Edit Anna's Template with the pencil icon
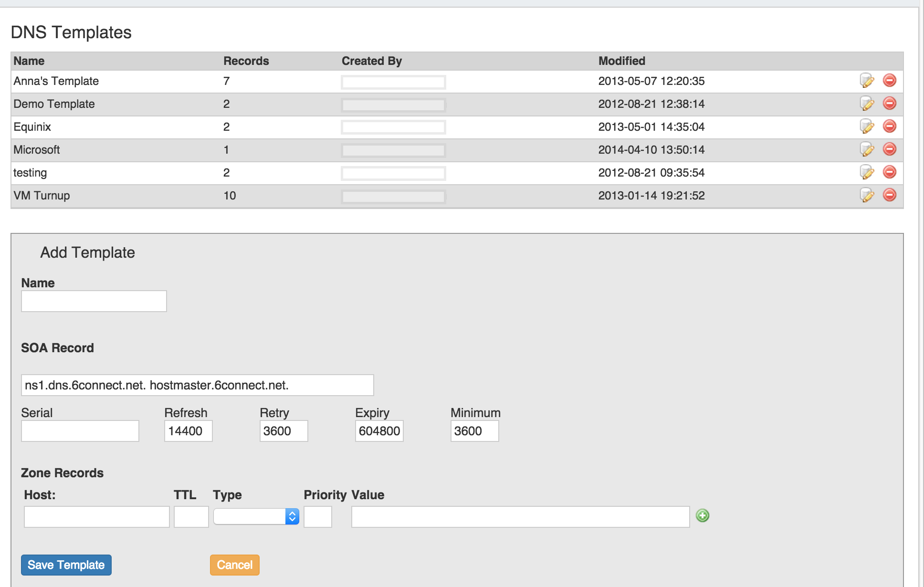This screenshot has width=924, height=587. click(x=867, y=81)
